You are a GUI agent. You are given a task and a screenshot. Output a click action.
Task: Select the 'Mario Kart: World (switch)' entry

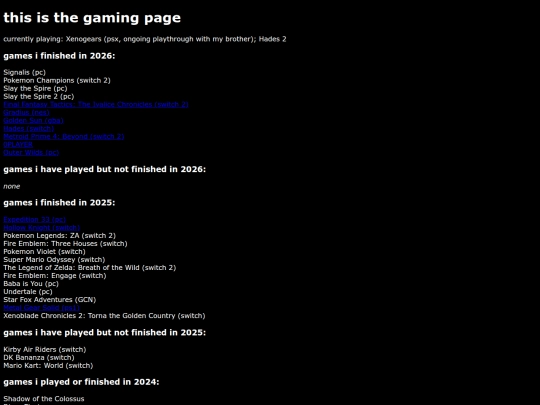pos(48,365)
